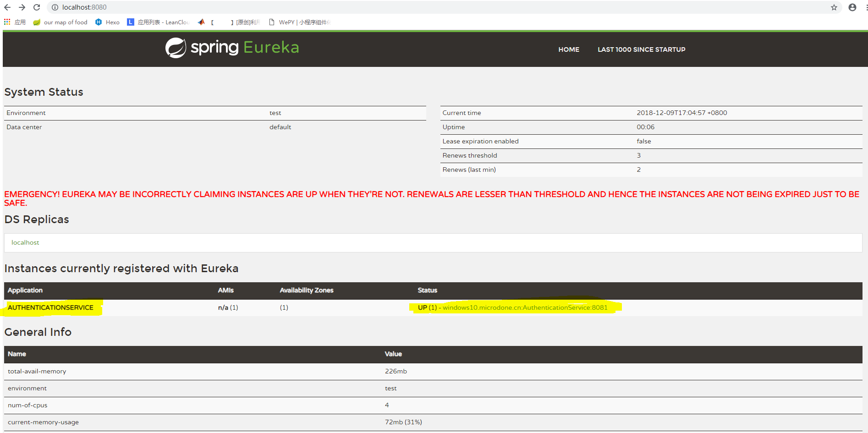Select the Renews (last min) value 2
Screen dimensions: 868x433
639,170
